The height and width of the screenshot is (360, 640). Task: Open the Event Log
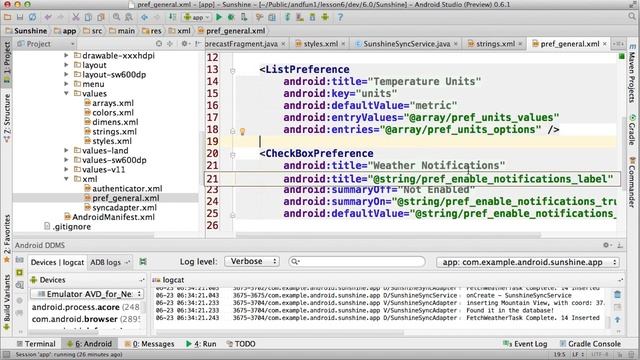coord(525,344)
